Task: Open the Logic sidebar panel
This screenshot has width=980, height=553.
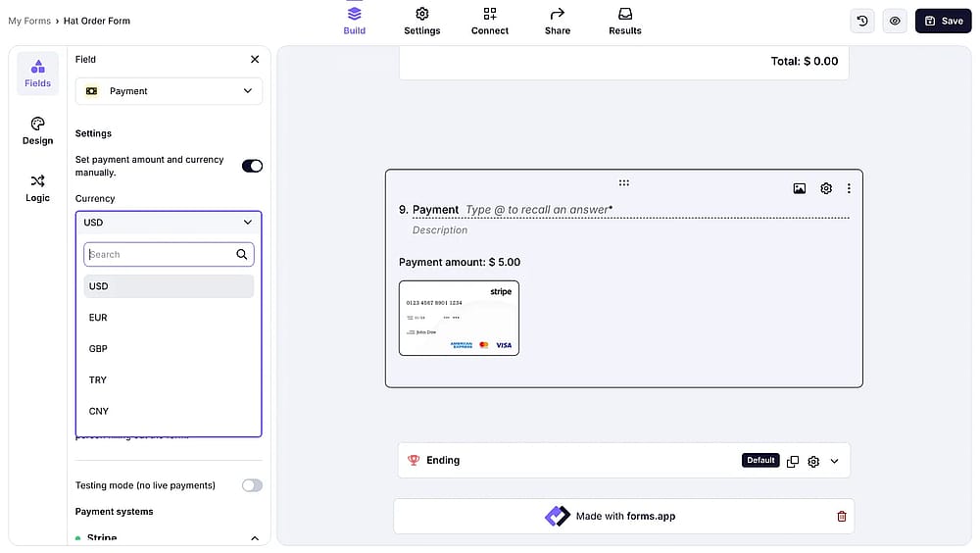Action: [x=37, y=188]
